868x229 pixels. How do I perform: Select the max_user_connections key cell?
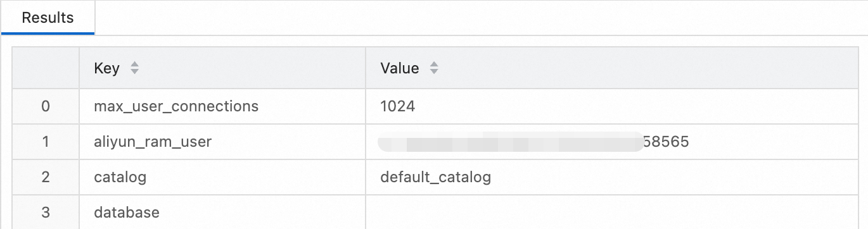tap(222, 106)
